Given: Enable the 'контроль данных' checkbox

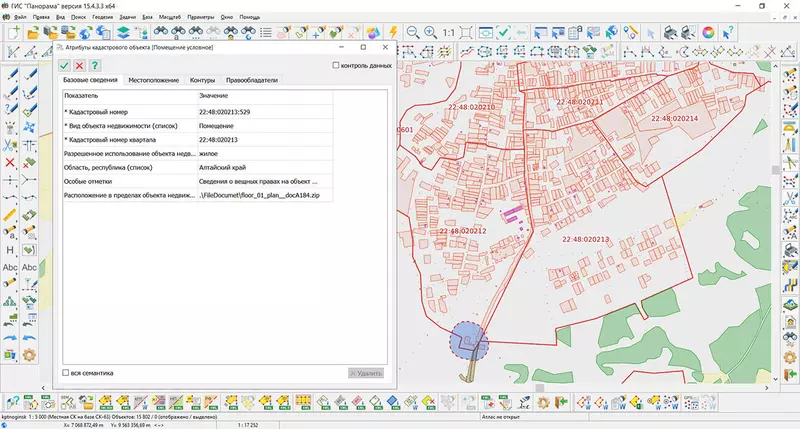Looking at the screenshot, I should [x=336, y=65].
